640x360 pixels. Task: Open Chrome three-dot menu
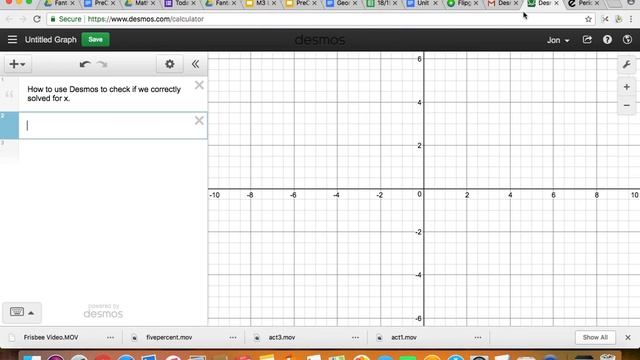click(631, 19)
